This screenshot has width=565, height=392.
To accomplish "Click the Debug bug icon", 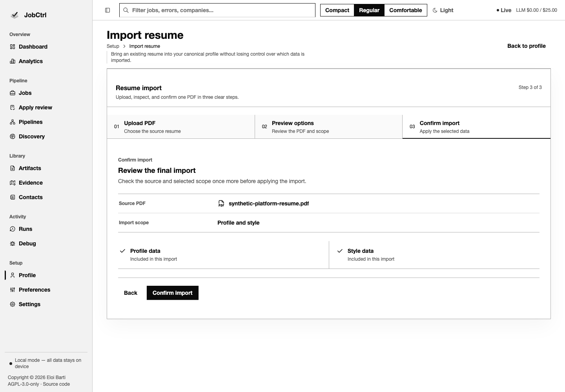I will pos(13,243).
